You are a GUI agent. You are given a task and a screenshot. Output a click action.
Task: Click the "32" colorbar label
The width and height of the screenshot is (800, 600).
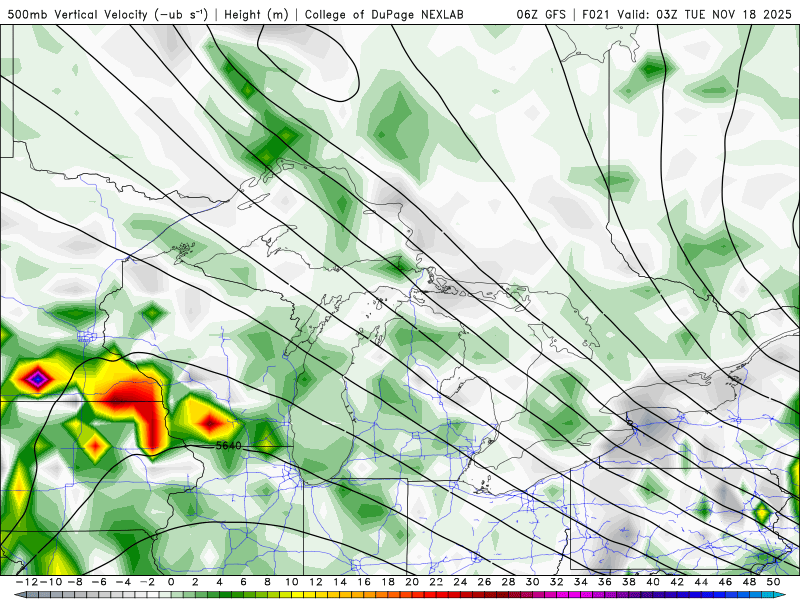557,582
